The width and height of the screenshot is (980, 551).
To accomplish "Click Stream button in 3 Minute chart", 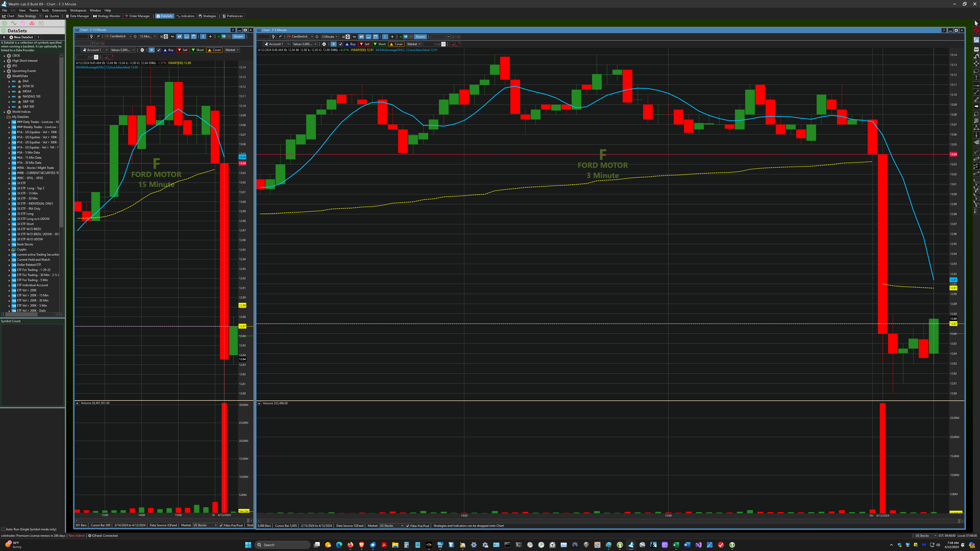I will [420, 37].
